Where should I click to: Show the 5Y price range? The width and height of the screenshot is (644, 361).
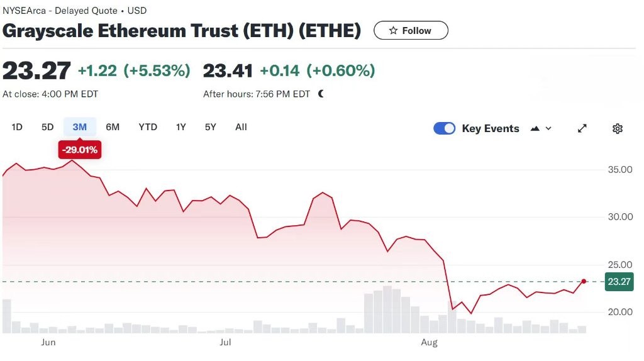click(211, 127)
